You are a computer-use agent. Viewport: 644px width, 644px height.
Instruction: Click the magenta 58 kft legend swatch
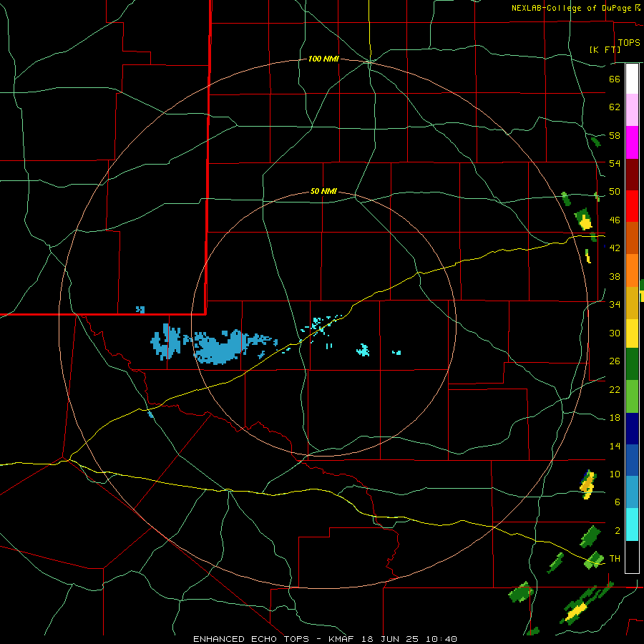coord(632,142)
